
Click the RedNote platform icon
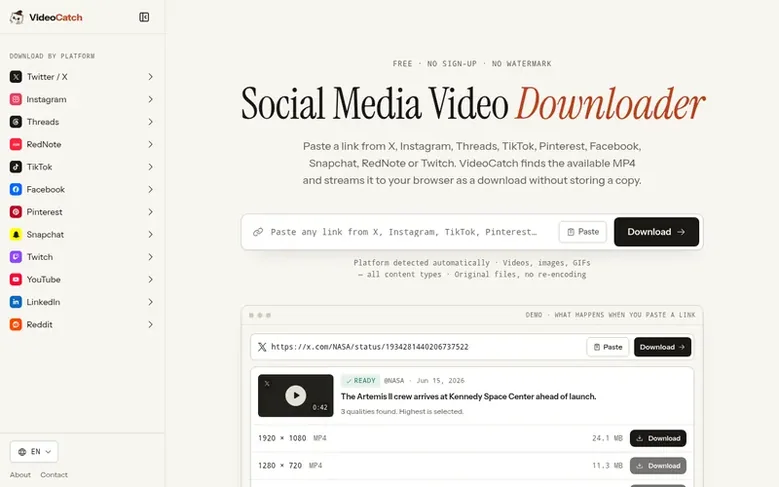click(x=16, y=145)
